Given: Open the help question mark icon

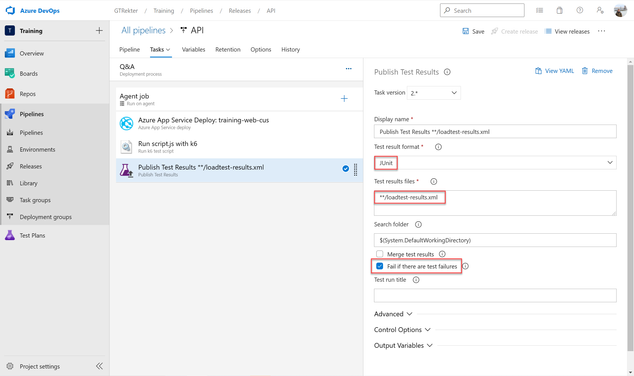Looking at the screenshot, I should (x=580, y=11).
